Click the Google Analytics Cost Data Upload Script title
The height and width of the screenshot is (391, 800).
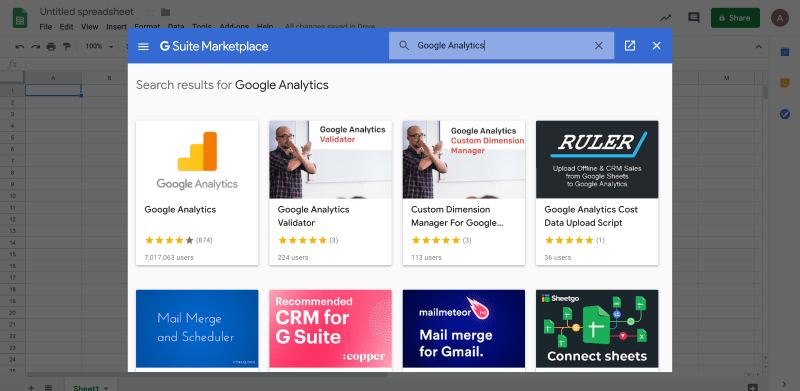(x=591, y=216)
